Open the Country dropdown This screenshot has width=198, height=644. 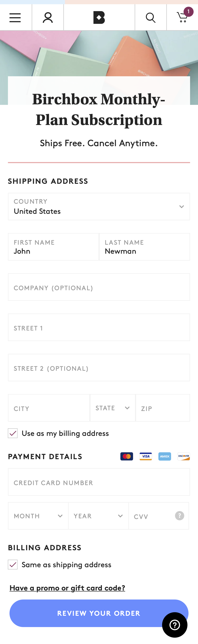tap(181, 207)
